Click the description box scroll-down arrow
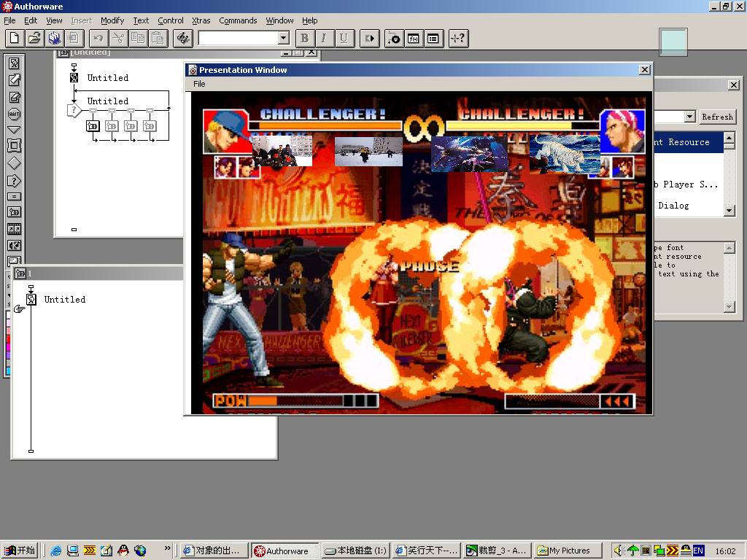Screen dimensions: 747x560 point(729,307)
